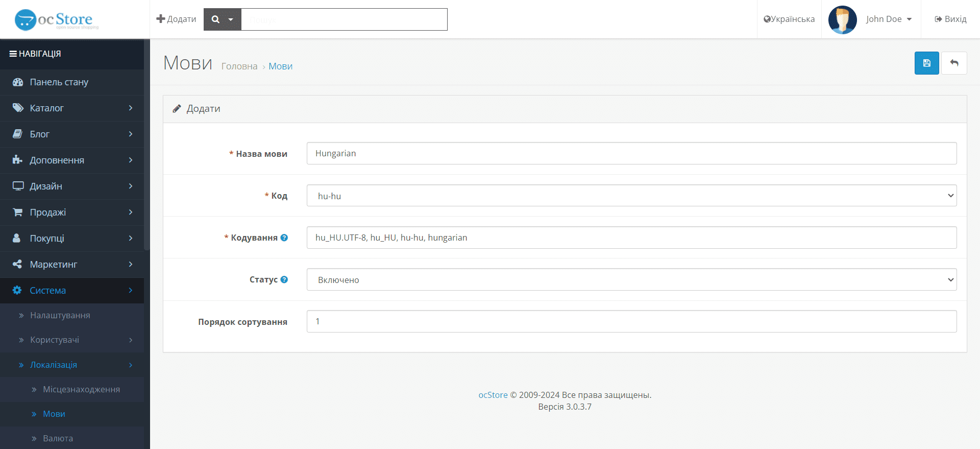The image size is (980, 449).
Task: Open the Покупці sidebar menu
Action: point(72,238)
